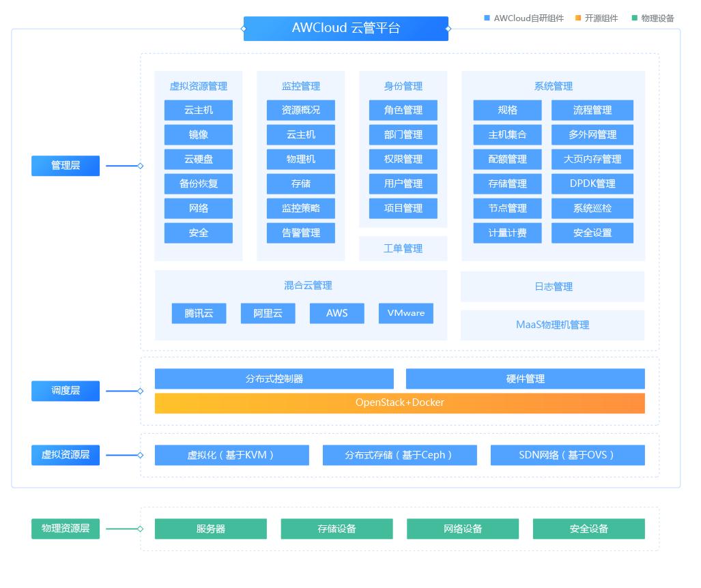Click the AWS box under 混合云管理

pos(337,313)
